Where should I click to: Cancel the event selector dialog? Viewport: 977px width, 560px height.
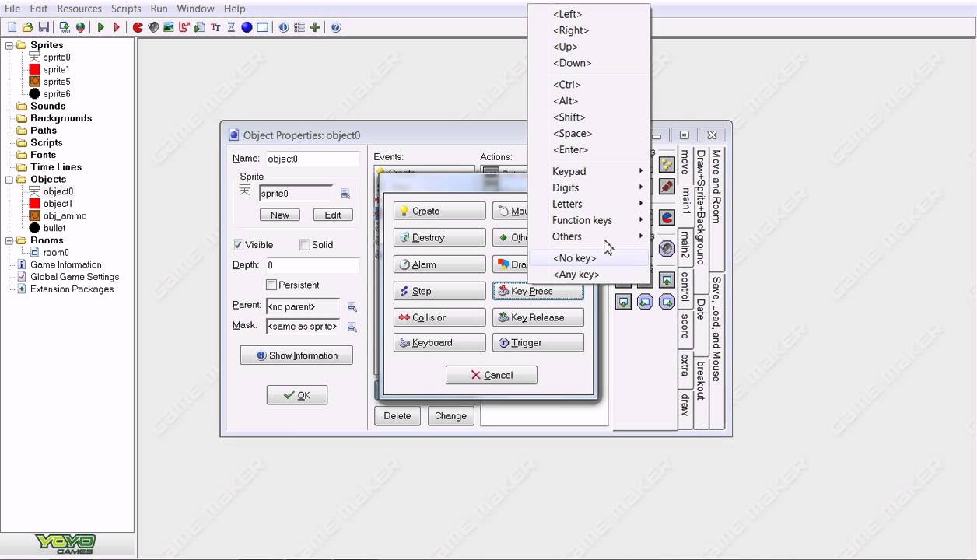point(491,375)
